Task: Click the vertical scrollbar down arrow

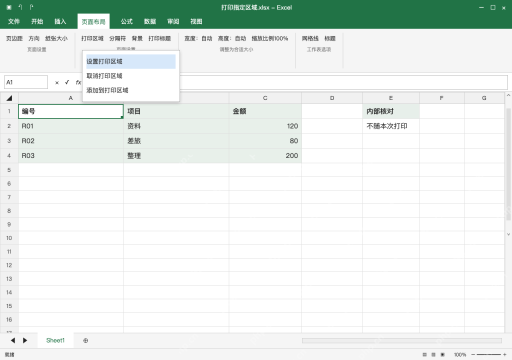Action: pyautogui.click(x=508, y=234)
